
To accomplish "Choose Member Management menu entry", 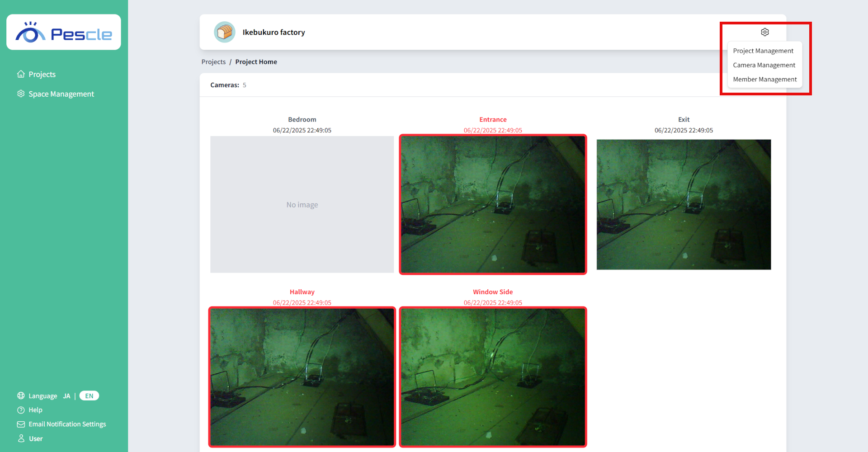I will [x=764, y=80].
